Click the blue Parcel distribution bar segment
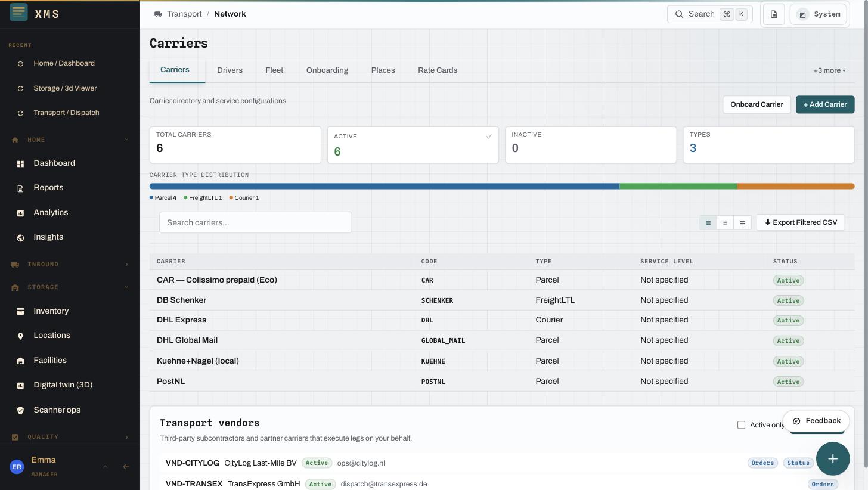This screenshot has height=490, width=868. 385,187
